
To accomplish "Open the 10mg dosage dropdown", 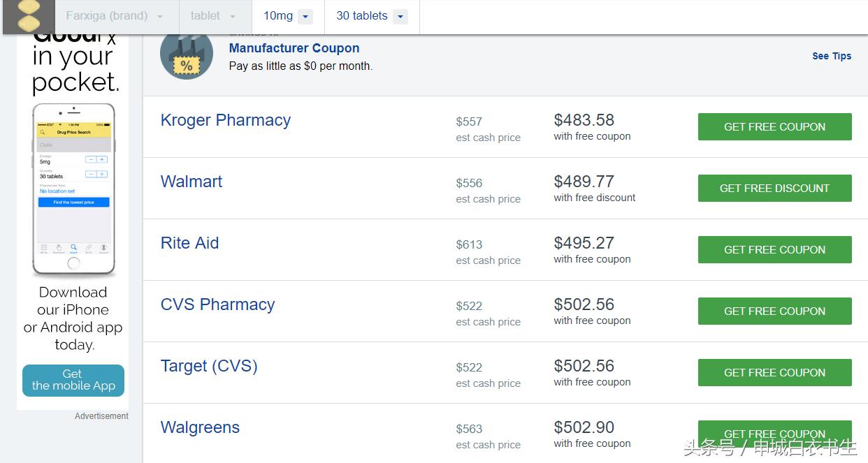I will click(287, 16).
